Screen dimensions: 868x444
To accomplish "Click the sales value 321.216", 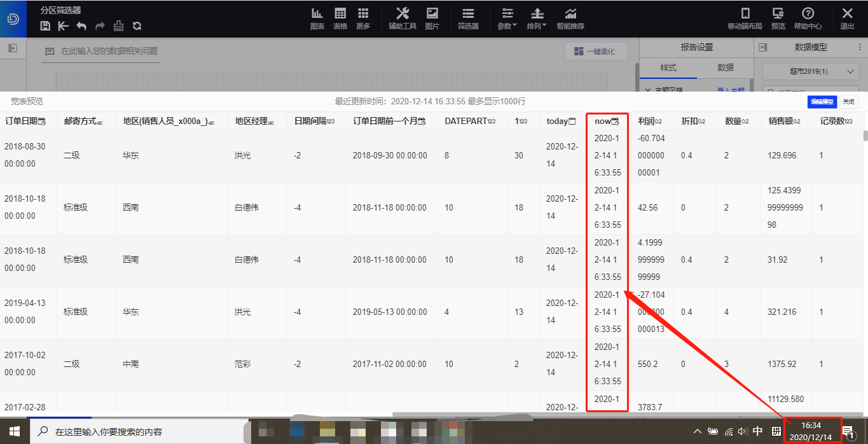I will 782,312.
